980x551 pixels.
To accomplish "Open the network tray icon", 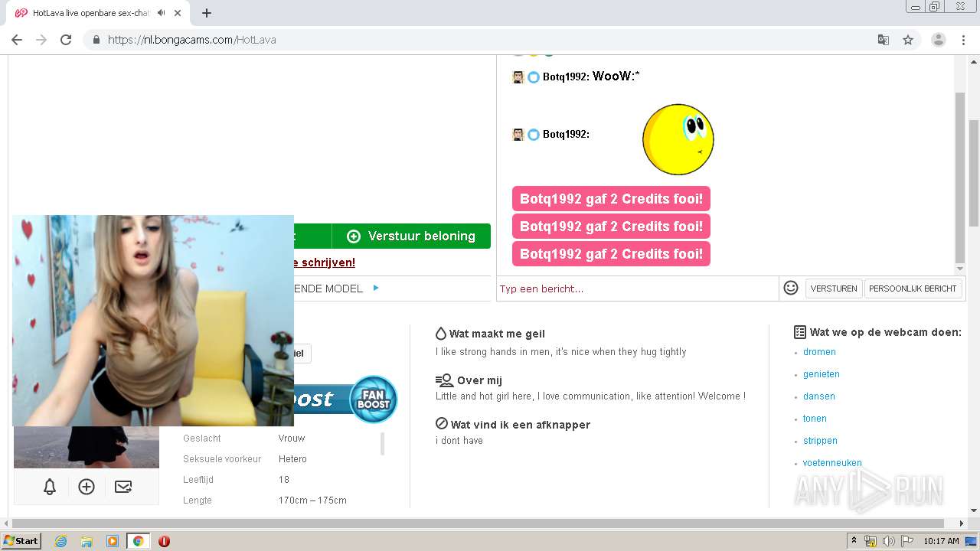I will (871, 541).
